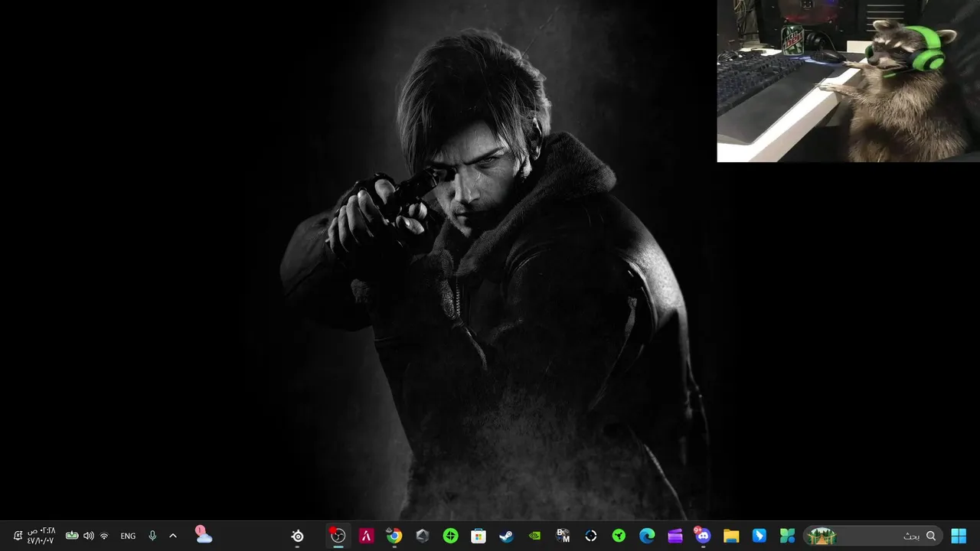Viewport: 980px width, 551px height.
Task: Open SteelSeries GG taskbar icon
Action: [x=298, y=536]
